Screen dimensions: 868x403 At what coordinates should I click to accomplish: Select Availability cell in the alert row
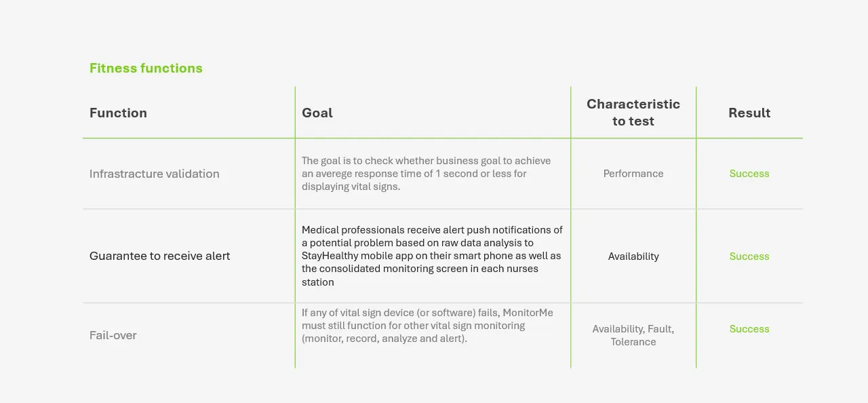coord(633,256)
